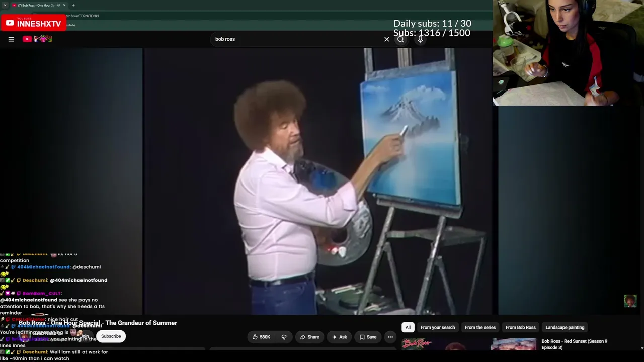Select the 'From the series' chip
The image size is (644, 362).
pyautogui.click(x=480, y=327)
